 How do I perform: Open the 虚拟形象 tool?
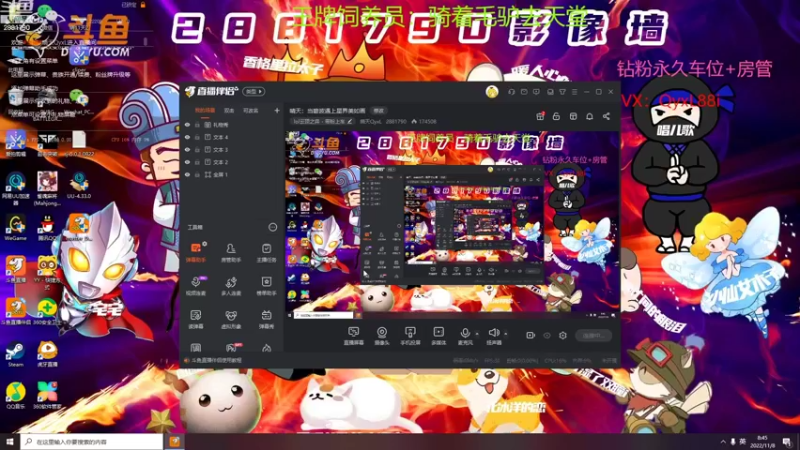click(231, 319)
